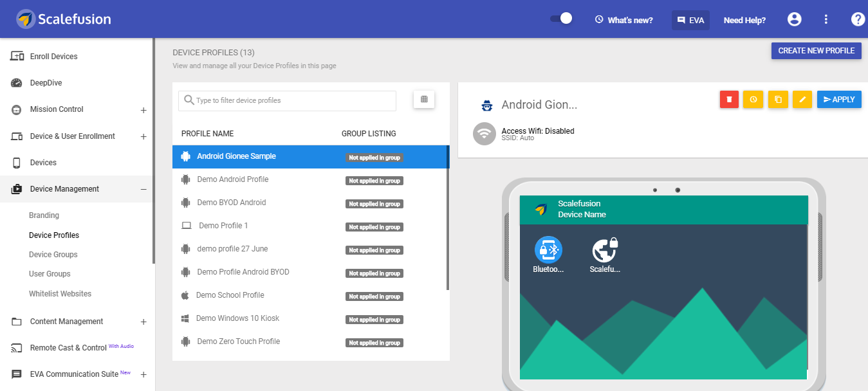Click the Bluetooth app icon in device preview
The image size is (868, 391).
point(549,250)
